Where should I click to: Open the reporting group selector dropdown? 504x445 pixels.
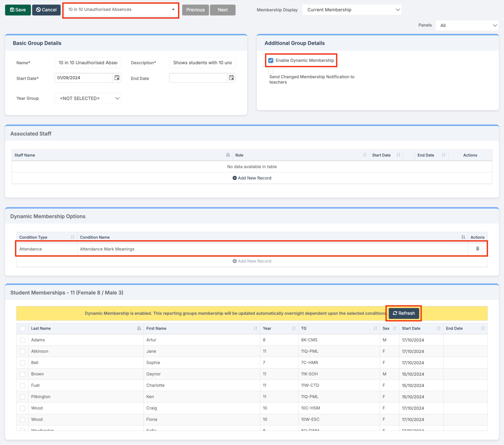(x=121, y=10)
